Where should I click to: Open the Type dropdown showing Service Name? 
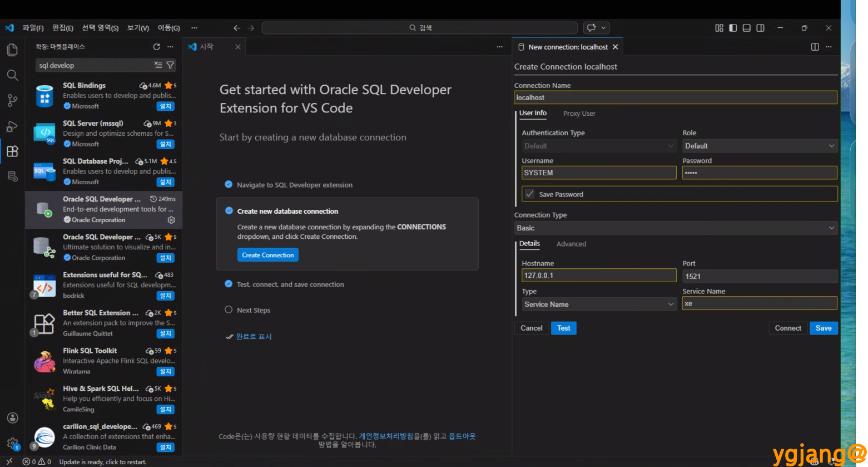599,304
